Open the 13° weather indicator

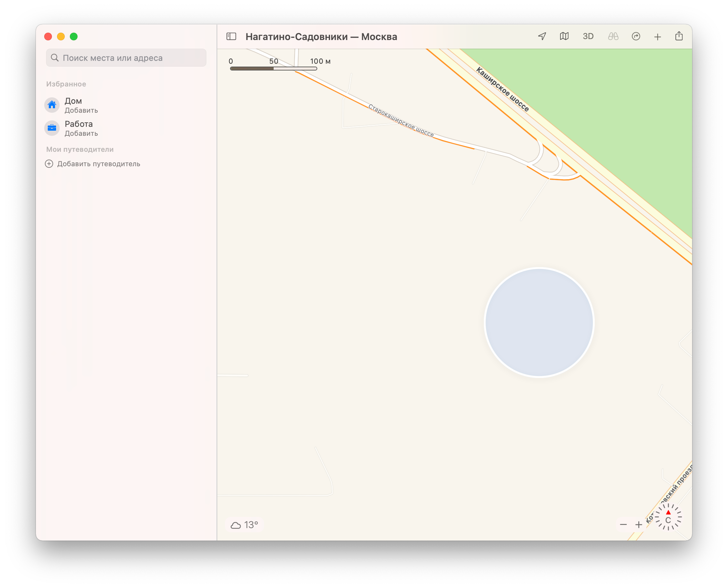coord(244,525)
